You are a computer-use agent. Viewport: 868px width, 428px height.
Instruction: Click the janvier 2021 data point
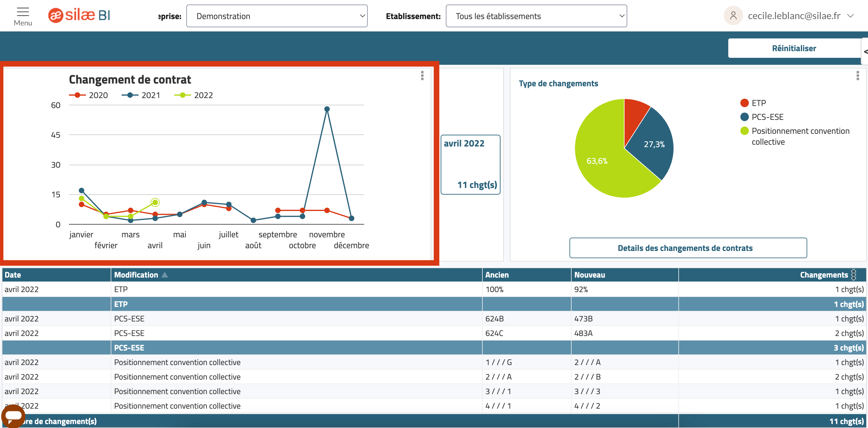tap(82, 191)
